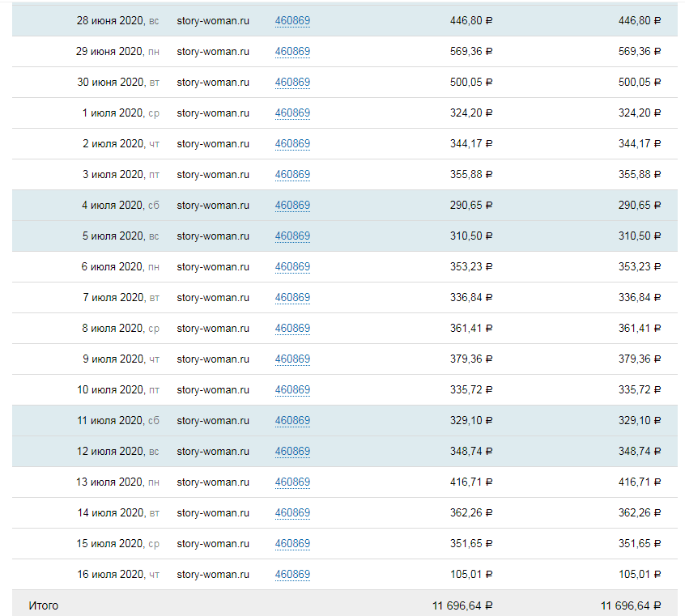Open link 460869 in 3 июля 2020 row
Viewport: 685px width, 616px height.
point(292,175)
